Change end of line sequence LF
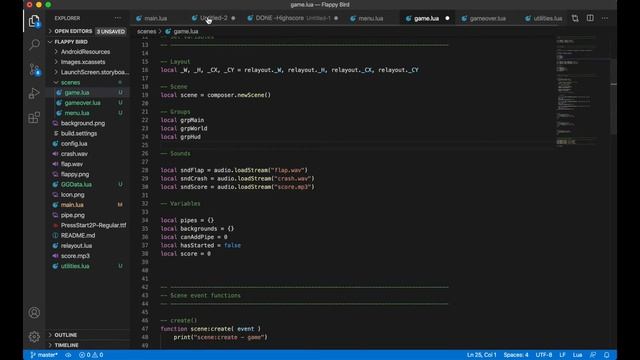 (562, 355)
